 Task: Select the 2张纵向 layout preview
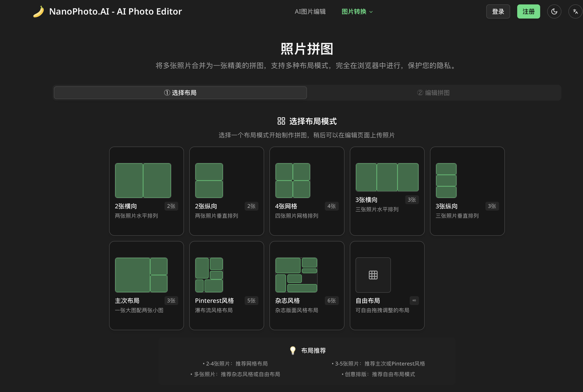(209, 181)
